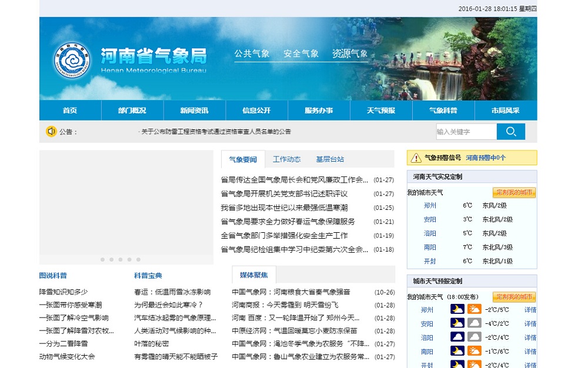588x368 pixels.
Task: Click 南阳 daytime sunny weather icon
Action: (x=474, y=351)
